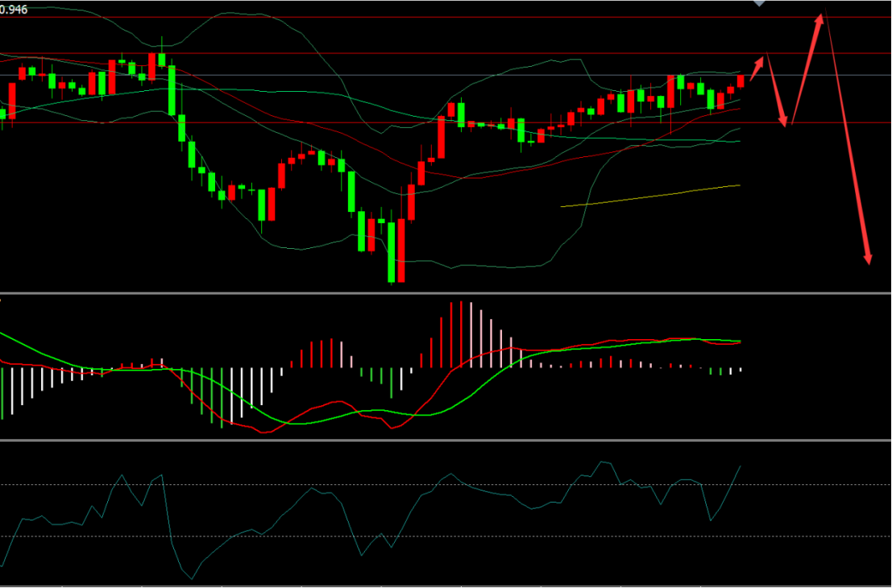This screenshot has height=588, width=892.
Task: Select the yellow trend line on the price chart
Action: 650,196
